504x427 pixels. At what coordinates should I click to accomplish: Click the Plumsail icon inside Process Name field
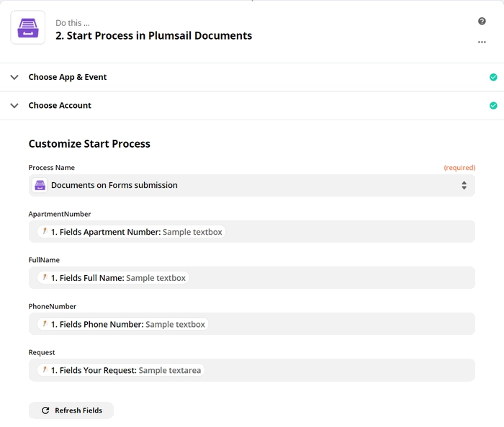pos(40,185)
